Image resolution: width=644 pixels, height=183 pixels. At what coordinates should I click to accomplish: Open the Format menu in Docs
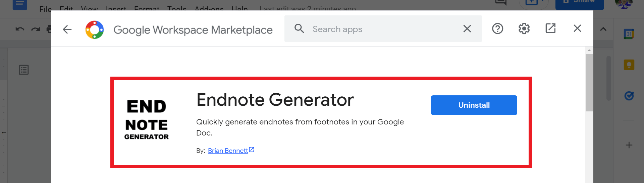click(x=147, y=9)
